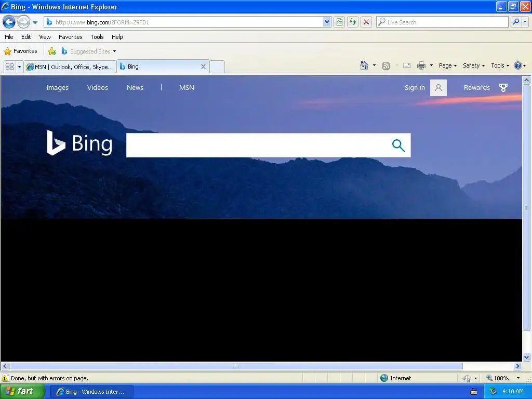Click the RSS feeds icon

[386, 66]
